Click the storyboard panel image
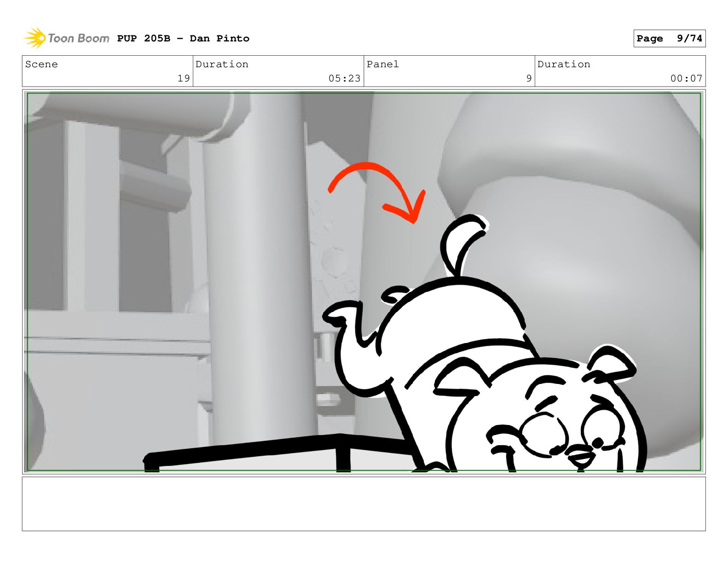Viewport: 728px width, 564px height. click(x=364, y=282)
